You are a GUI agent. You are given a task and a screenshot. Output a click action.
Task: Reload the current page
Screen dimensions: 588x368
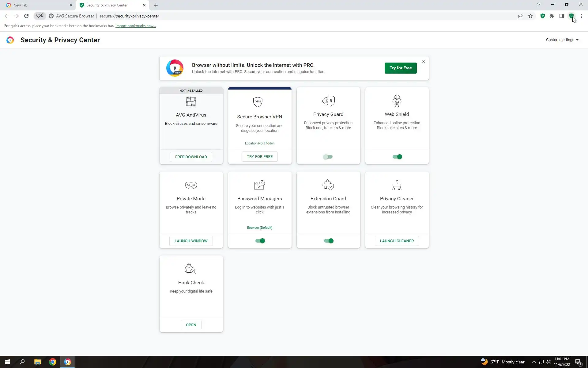26,16
